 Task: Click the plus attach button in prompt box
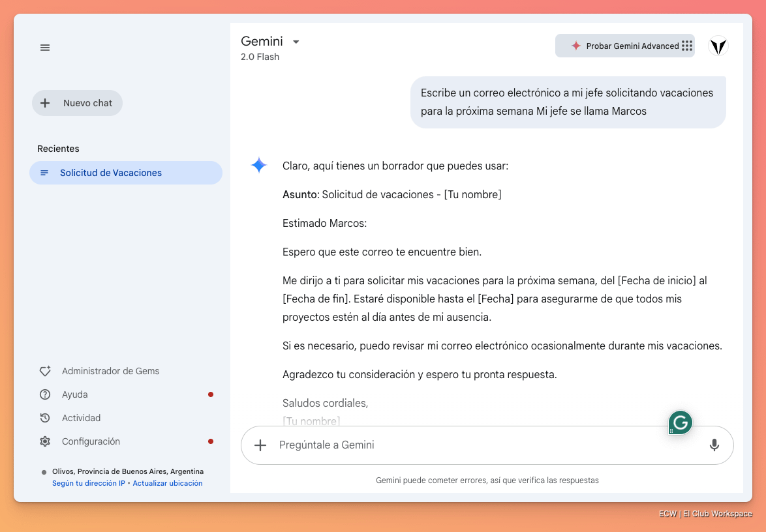point(260,445)
